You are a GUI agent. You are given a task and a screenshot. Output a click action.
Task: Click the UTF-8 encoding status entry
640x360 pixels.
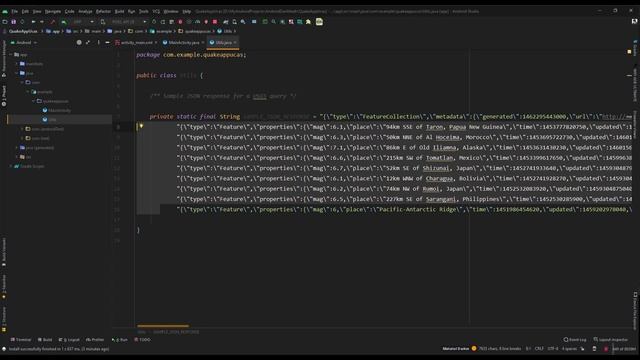[553, 349]
